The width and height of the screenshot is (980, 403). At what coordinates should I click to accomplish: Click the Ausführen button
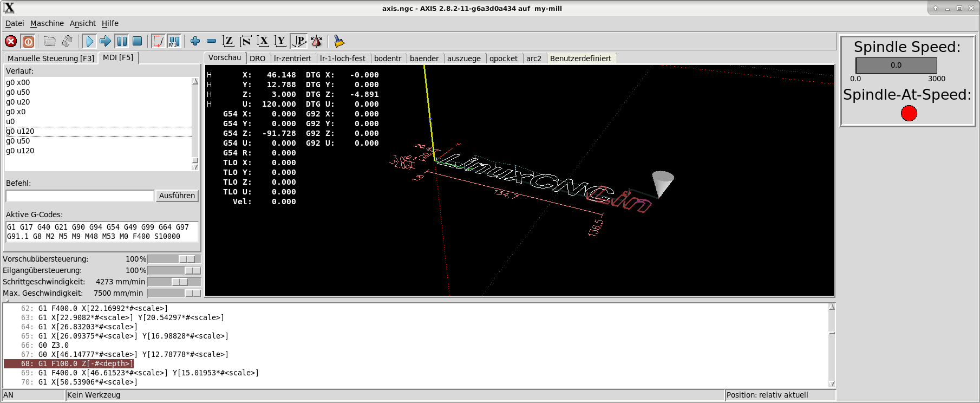(x=177, y=196)
